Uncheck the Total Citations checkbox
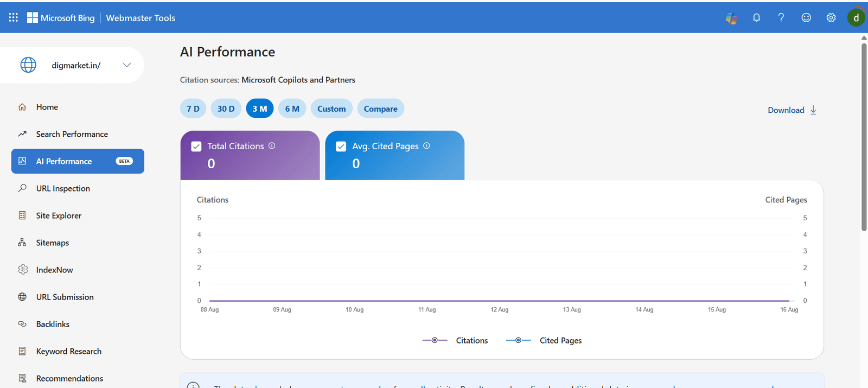The width and height of the screenshot is (868, 388). 196,147
